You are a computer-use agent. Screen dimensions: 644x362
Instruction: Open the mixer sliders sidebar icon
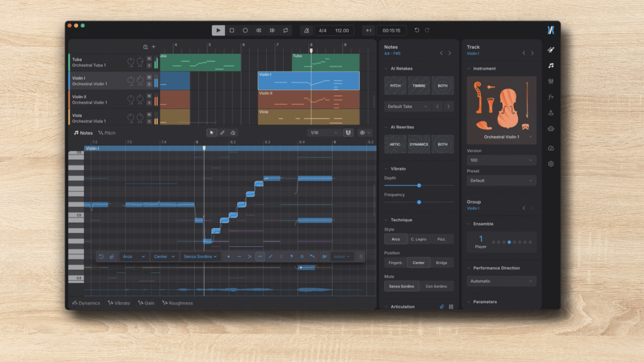[551, 81]
